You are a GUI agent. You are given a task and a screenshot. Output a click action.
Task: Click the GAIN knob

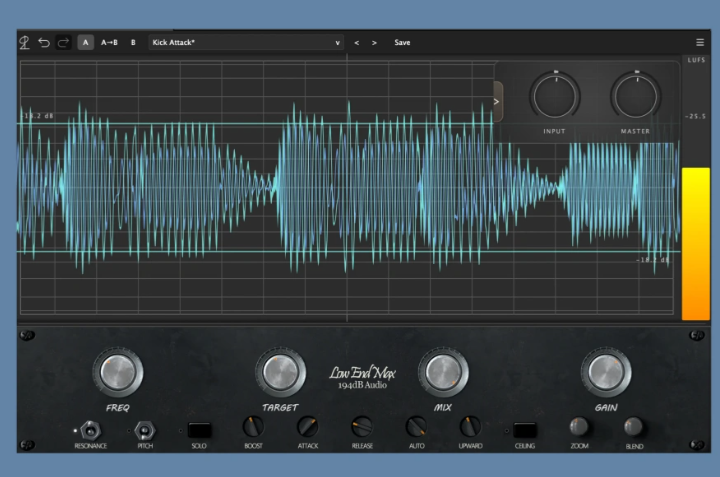[x=606, y=372]
